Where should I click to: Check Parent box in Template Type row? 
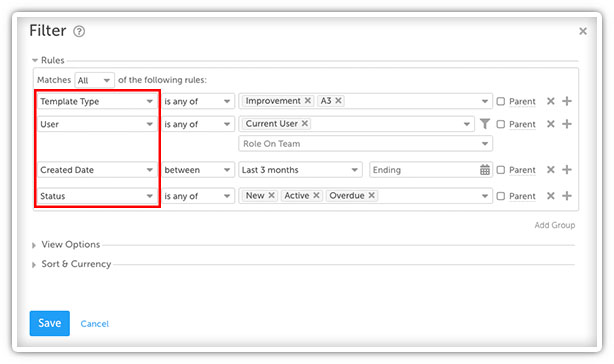tap(500, 101)
